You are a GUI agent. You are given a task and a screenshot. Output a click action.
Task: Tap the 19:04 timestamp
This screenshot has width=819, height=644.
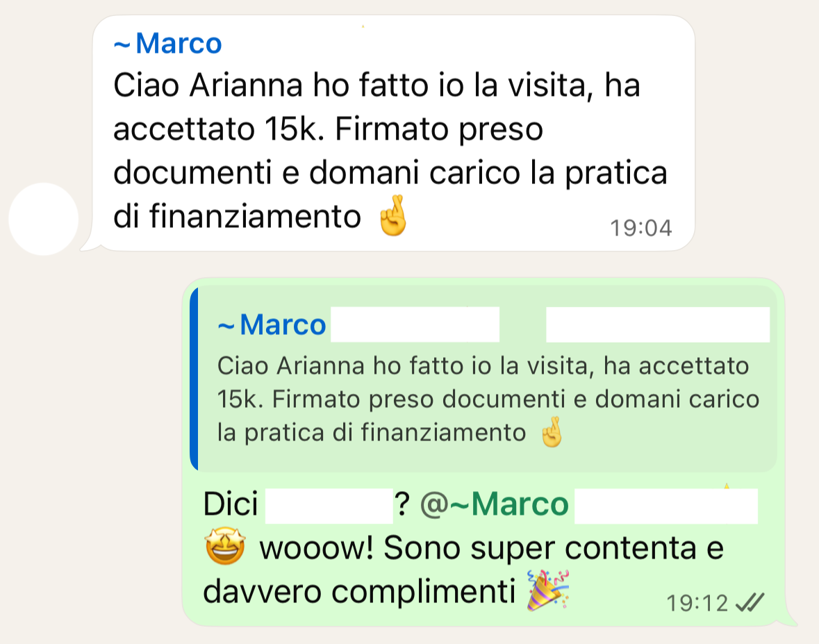641,228
